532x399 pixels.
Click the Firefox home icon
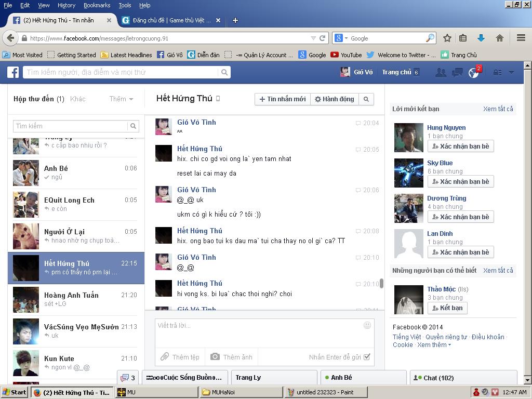coord(499,38)
